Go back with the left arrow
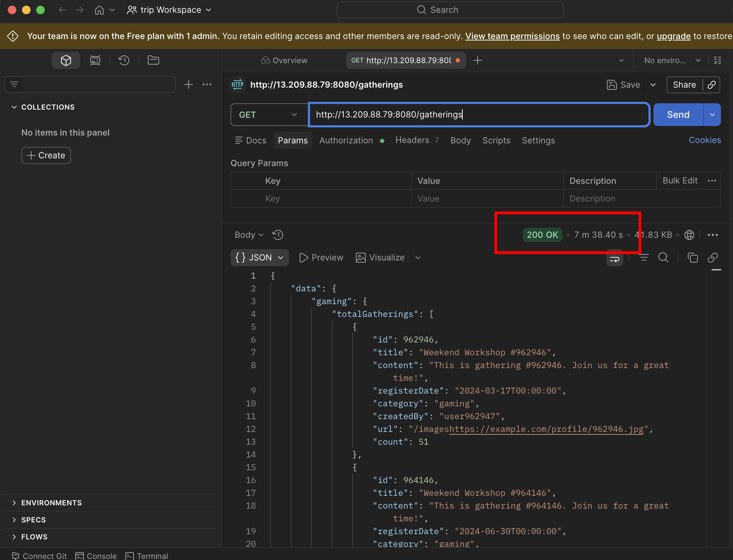Screen dimensions: 733x560 [x=63, y=10]
